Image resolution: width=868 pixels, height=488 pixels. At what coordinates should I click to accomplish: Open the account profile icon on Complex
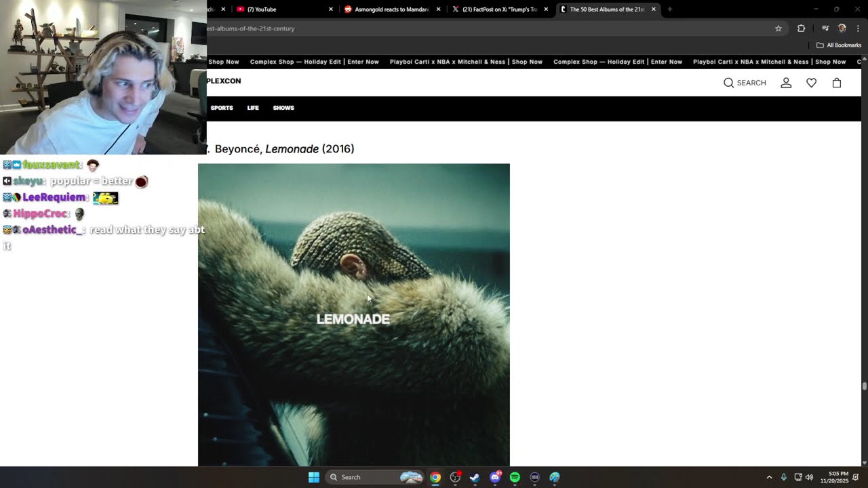coord(786,83)
